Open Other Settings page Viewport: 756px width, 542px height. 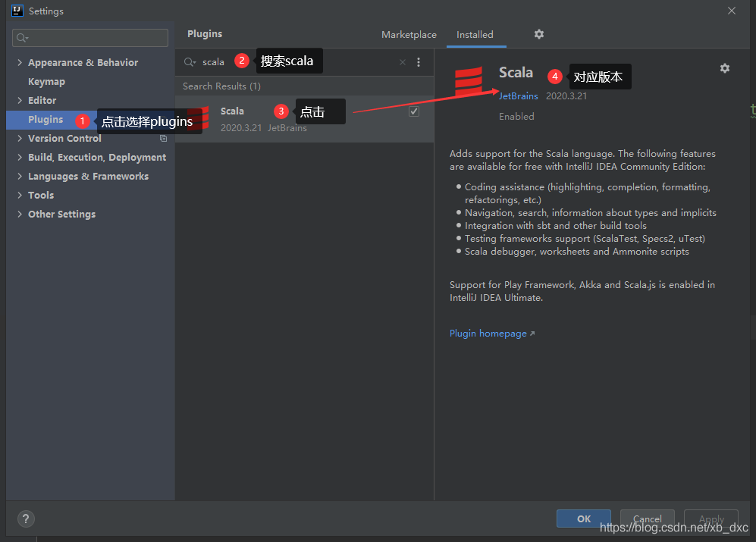point(61,214)
